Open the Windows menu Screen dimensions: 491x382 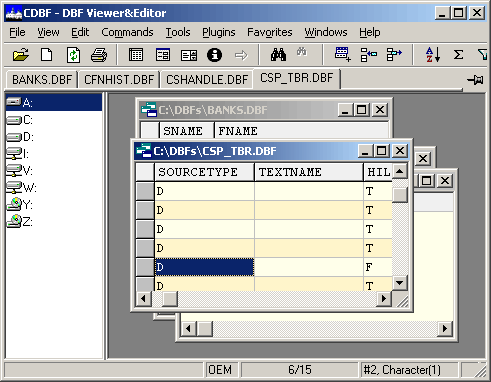[326, 32]
